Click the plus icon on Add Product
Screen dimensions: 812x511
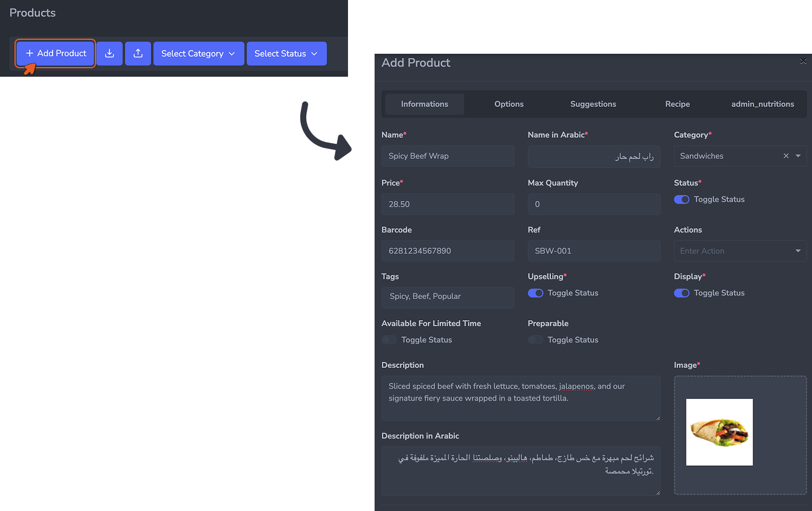pyautogui.click(x=30, y=53)
